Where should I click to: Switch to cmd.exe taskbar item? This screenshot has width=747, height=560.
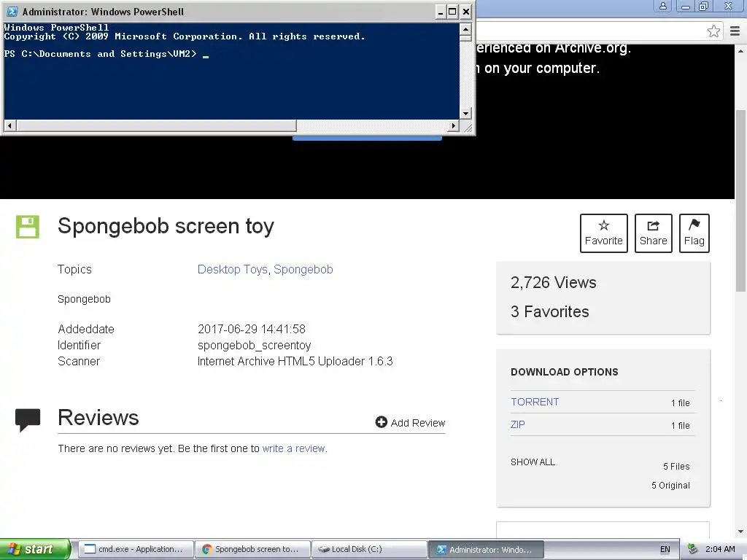pyautogui.click(x=136, y=549)
